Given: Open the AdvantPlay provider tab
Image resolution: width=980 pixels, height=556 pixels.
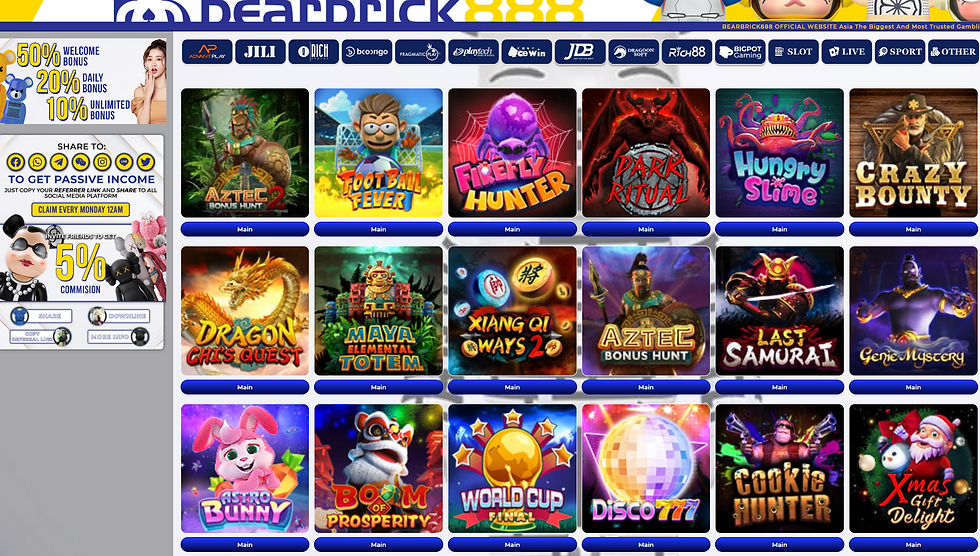Looking at the screenshot, I should pos(207,52).
